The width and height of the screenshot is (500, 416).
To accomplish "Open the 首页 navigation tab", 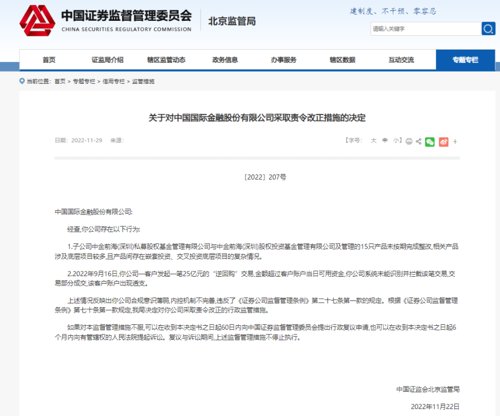I will (x=49, y=60).
